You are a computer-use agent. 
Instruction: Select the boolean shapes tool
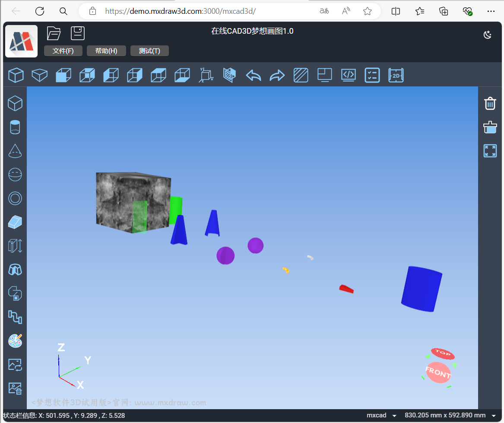click(x=15, y=293)
